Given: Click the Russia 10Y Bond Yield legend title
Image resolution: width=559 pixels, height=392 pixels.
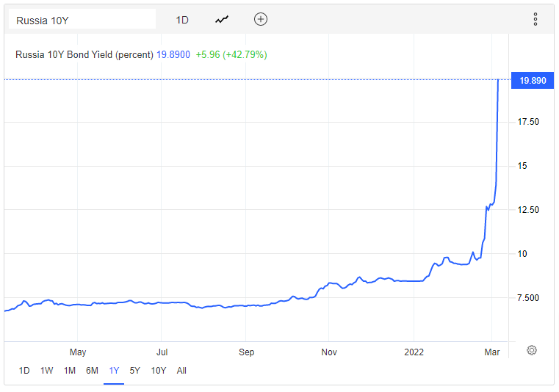Looking at the screenshot, I should pyautogui.click(x=84, y=54).
